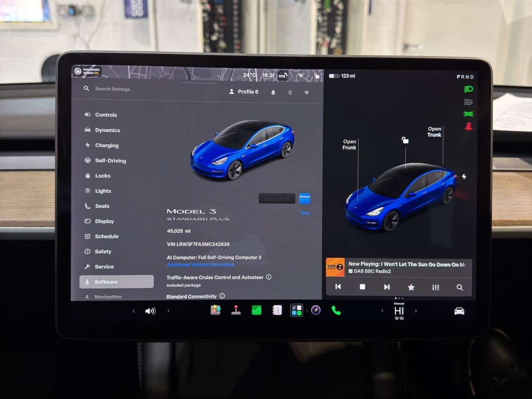
Task: Open climate control HI temperature
Action: 399,311
